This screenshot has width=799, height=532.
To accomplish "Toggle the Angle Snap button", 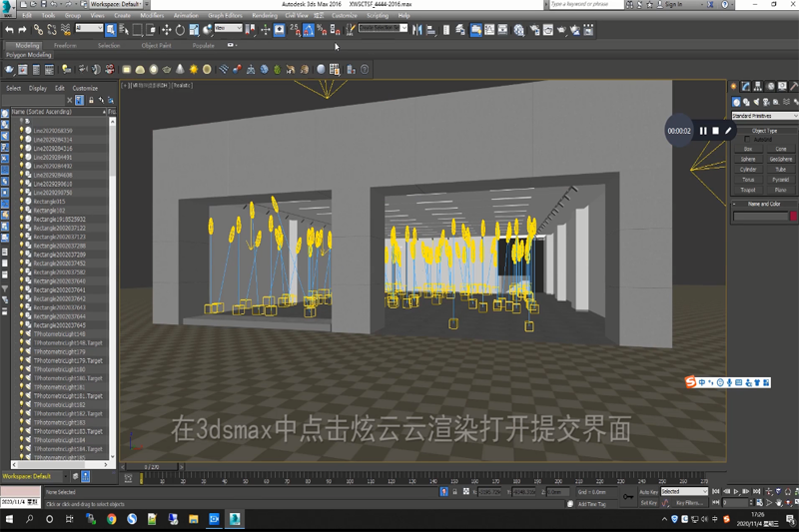I will pyautogui.click(x=308, y=30).
